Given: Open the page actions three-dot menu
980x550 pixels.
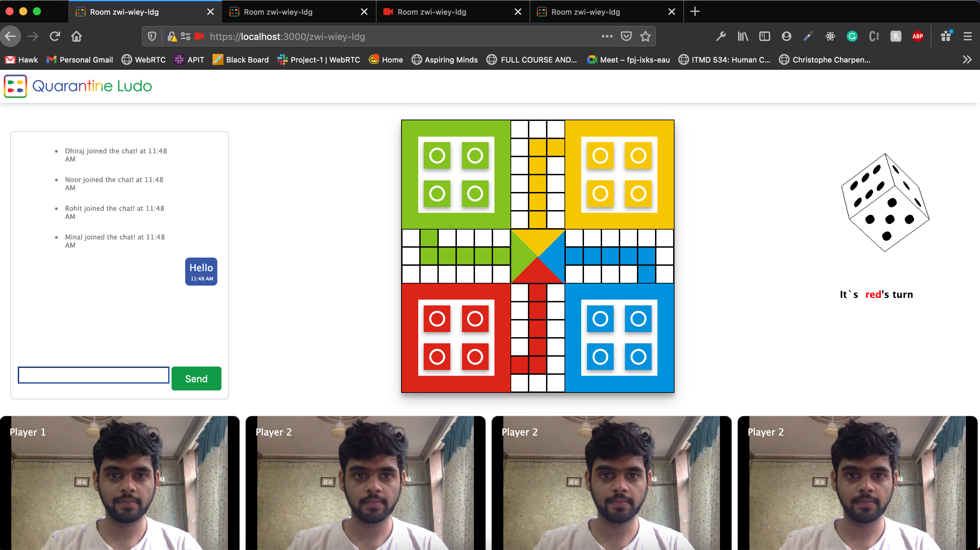Looking at the screenshot, I should coord(607,37).
